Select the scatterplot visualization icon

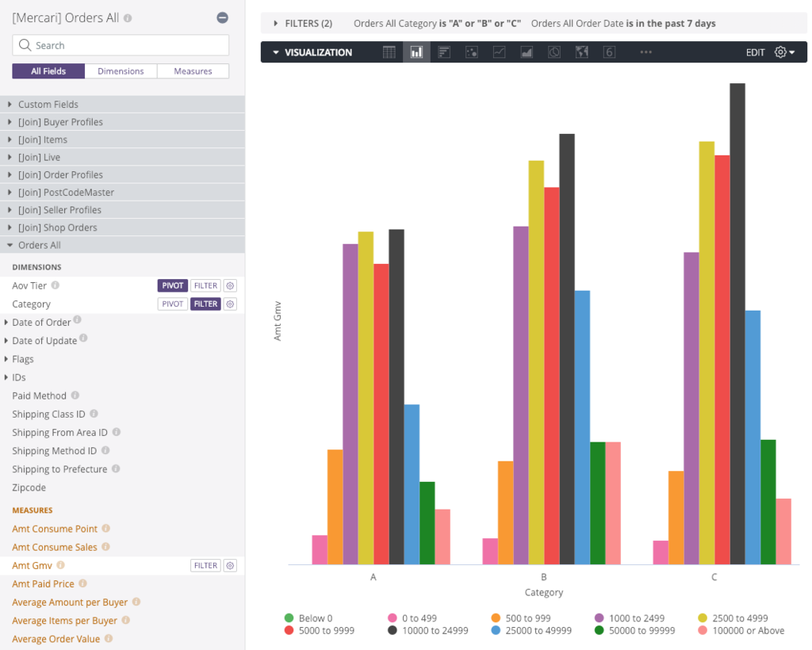(x=471, y=52)
